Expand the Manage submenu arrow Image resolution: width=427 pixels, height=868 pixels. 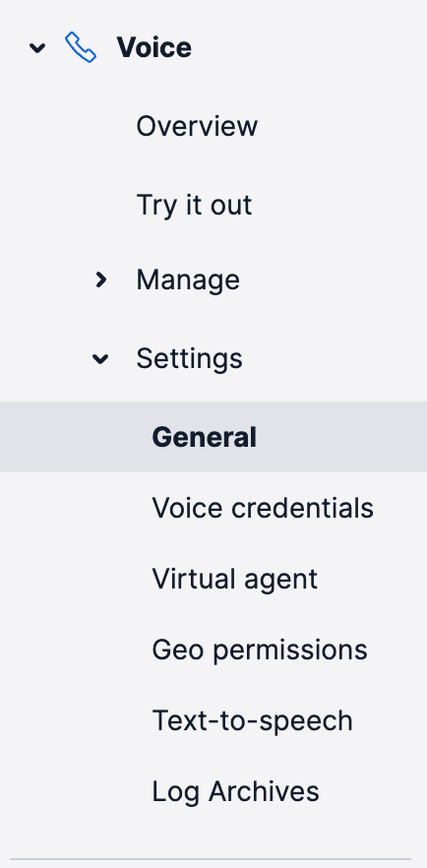(x=100, y=280)
